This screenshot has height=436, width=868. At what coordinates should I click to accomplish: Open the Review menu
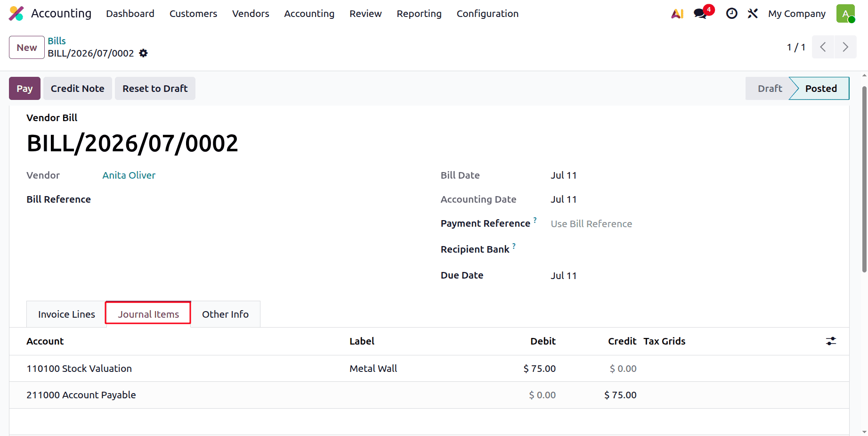tap(365, 14)
